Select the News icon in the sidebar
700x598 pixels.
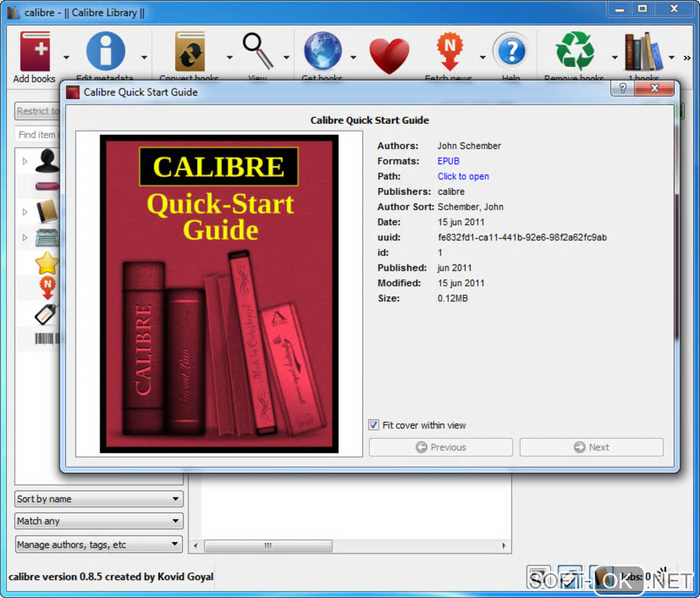pos(47,288)
